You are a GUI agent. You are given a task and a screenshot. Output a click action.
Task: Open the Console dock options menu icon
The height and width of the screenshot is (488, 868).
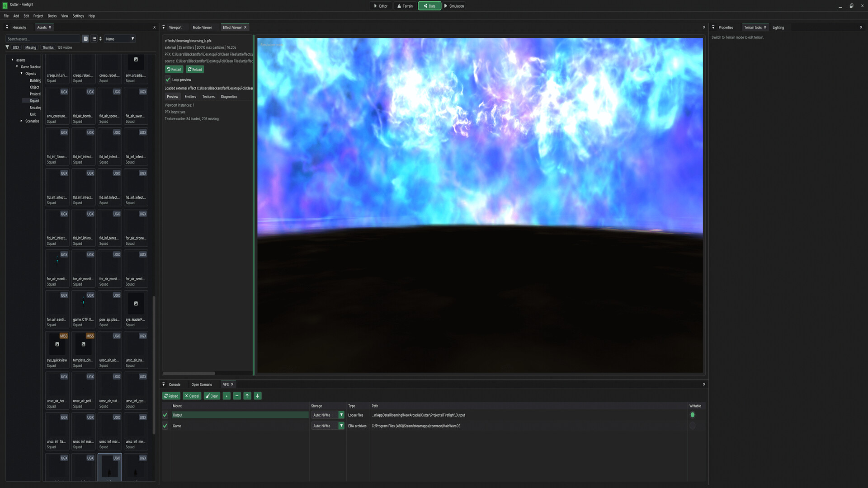click(x=164, y=385)
